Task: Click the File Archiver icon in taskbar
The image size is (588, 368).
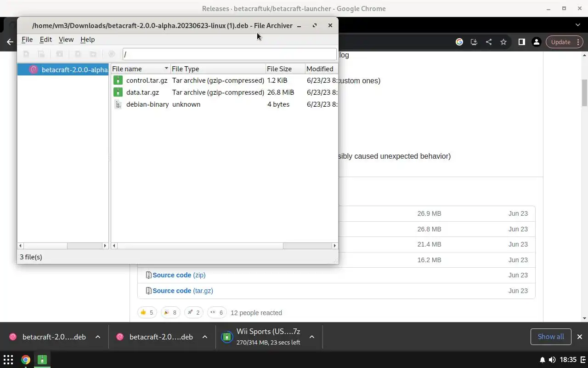Action: (x=42, y=360)
